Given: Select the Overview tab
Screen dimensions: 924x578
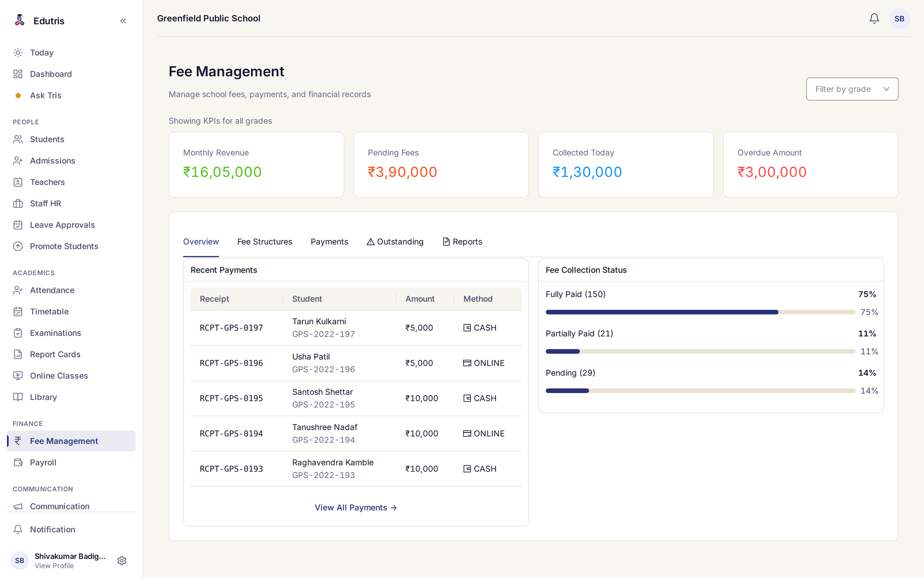Looking at the screenshot, I should 201,242.
